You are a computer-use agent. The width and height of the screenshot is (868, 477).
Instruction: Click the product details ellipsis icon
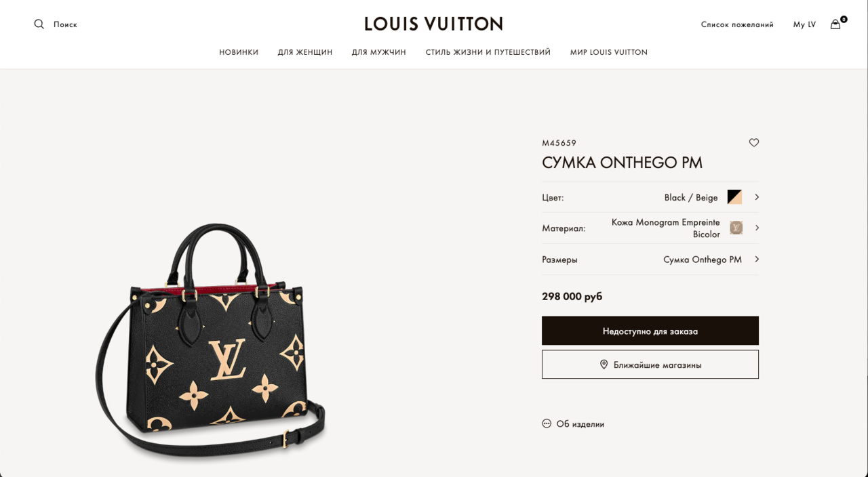pyautogui.click(x=547, y=423)
